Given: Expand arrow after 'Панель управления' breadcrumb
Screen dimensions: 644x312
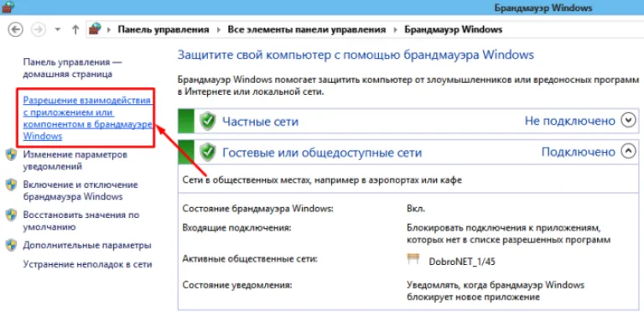Looking at the screenshot, I should coord(219,29).
